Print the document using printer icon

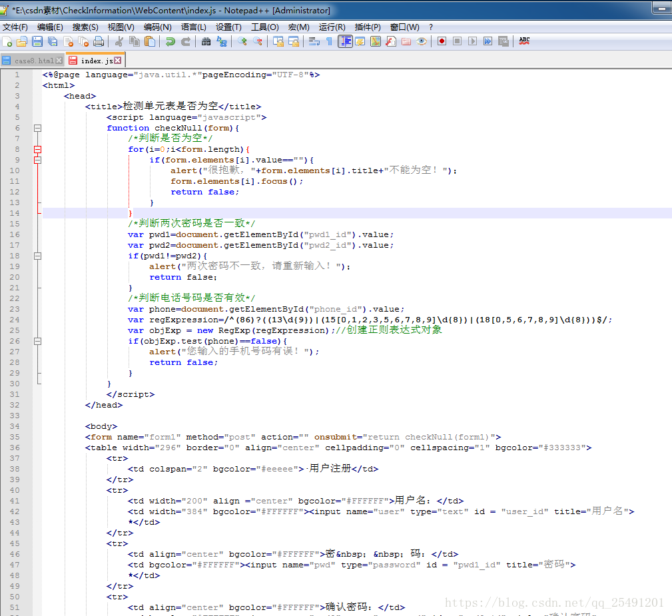(99, 41)
